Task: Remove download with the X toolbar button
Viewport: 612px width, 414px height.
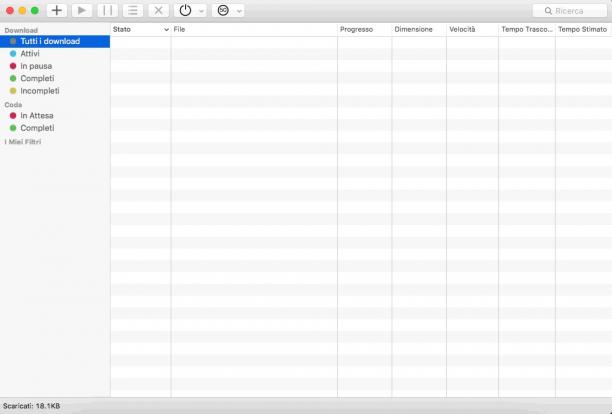Action: click(158, 11)
